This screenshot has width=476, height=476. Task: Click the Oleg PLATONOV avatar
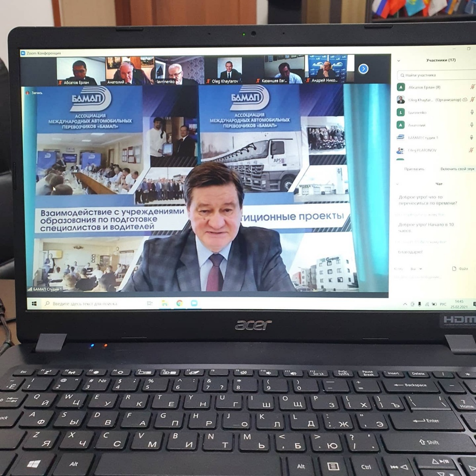click(401, 150)
